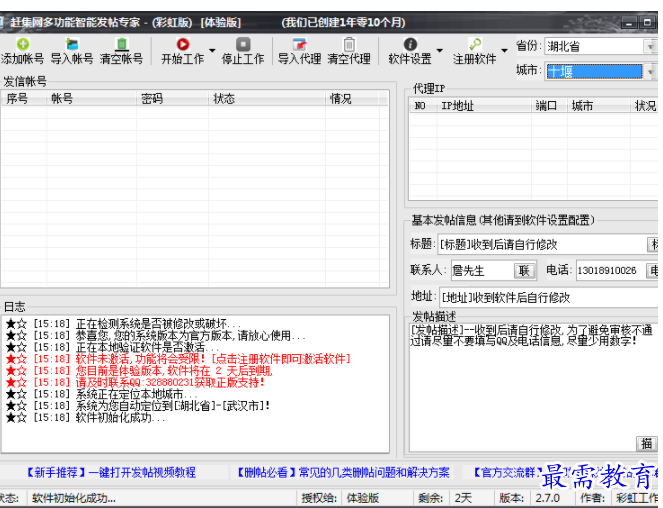This screenshot has height=508, width=663.
Task: Click the 状态 column header in accounts
Action: (267, 99)
